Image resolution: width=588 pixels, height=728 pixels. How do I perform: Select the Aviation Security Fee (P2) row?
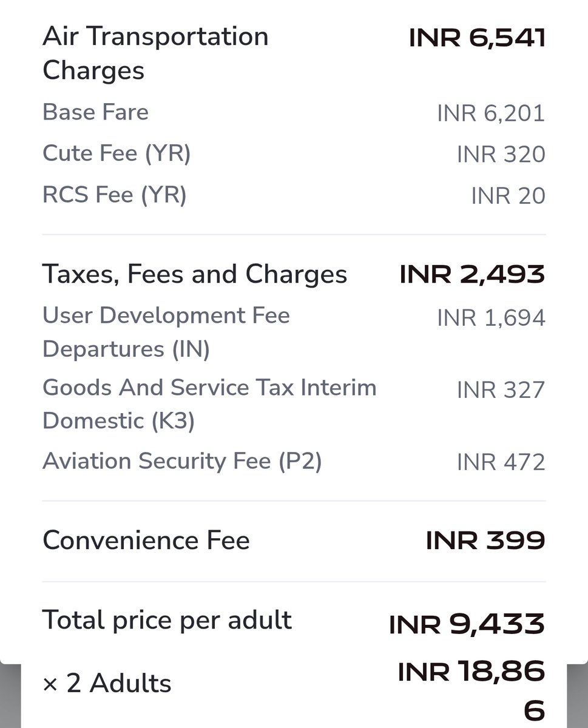click(294, 461)
